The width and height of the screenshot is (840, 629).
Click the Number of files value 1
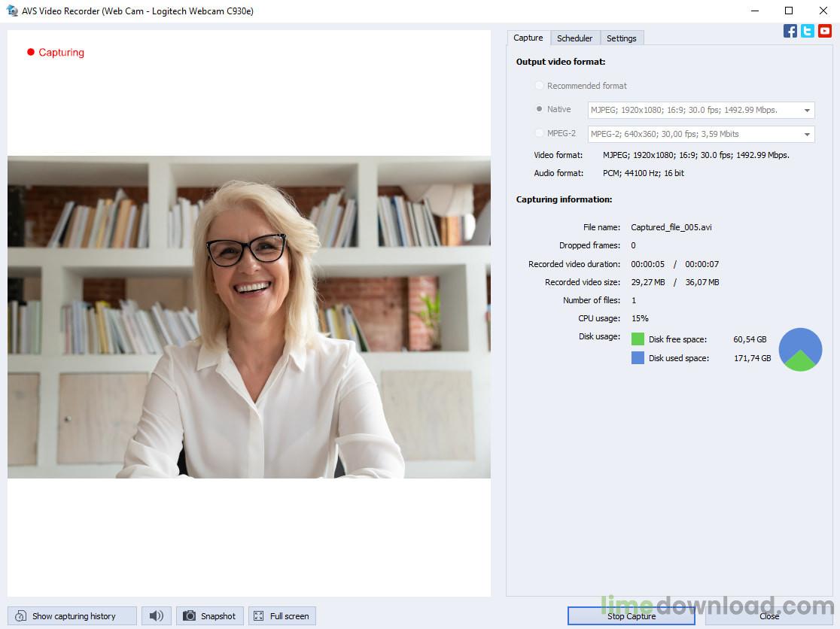[634, 300]
